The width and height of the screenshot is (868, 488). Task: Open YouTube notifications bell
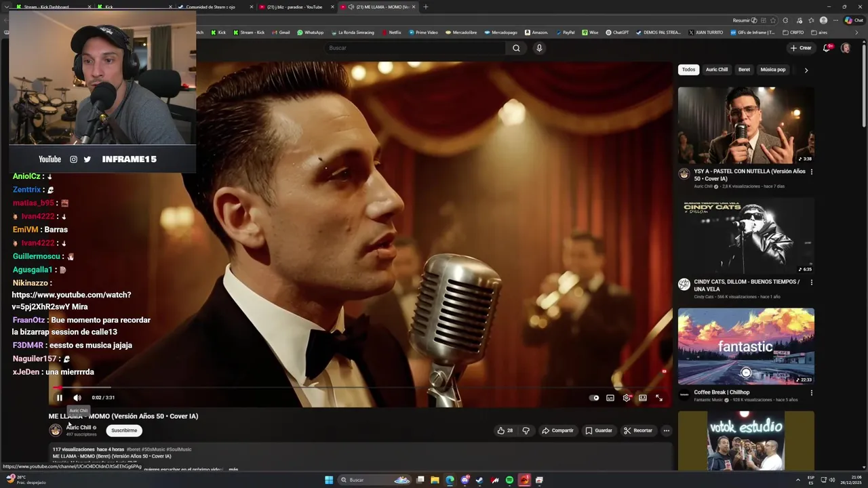827,48
